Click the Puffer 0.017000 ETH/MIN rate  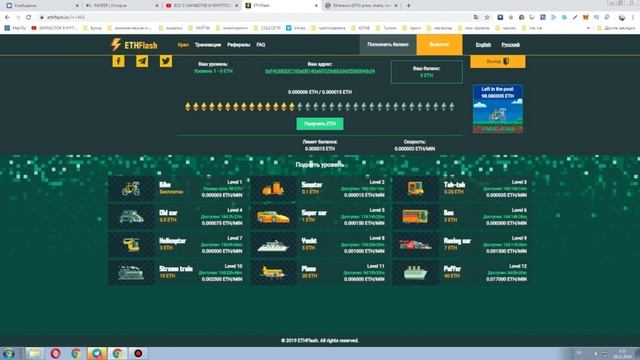click(506, 279)
